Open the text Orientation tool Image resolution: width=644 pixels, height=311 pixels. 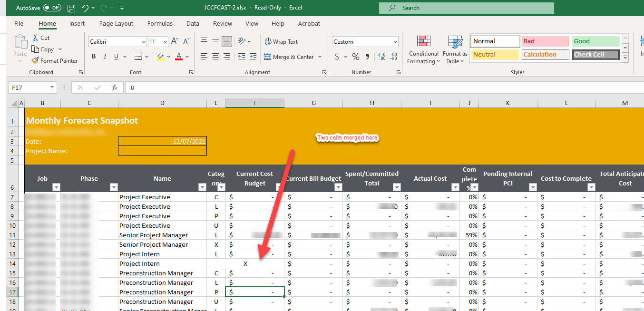tap(242, 41)
